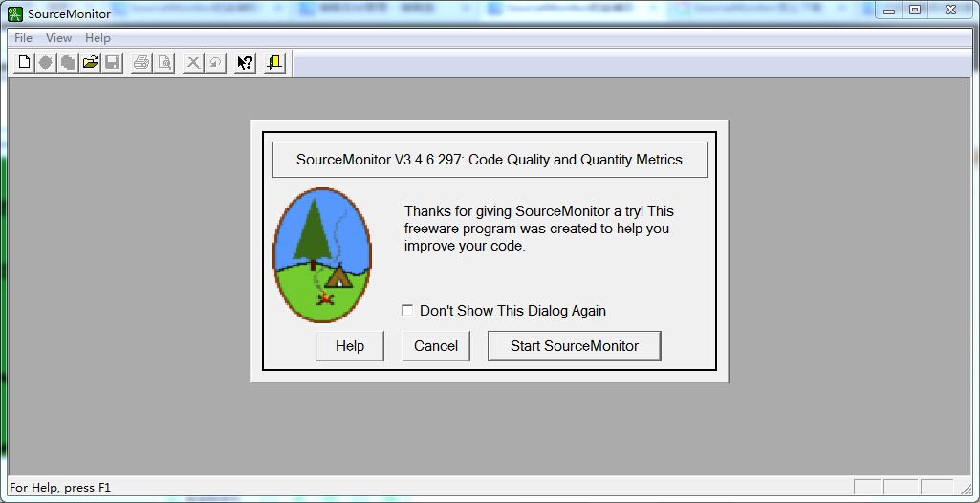Click the Thanks for giving SourceMonitor message
980x503 pixels.
click(x=538, y=228)
